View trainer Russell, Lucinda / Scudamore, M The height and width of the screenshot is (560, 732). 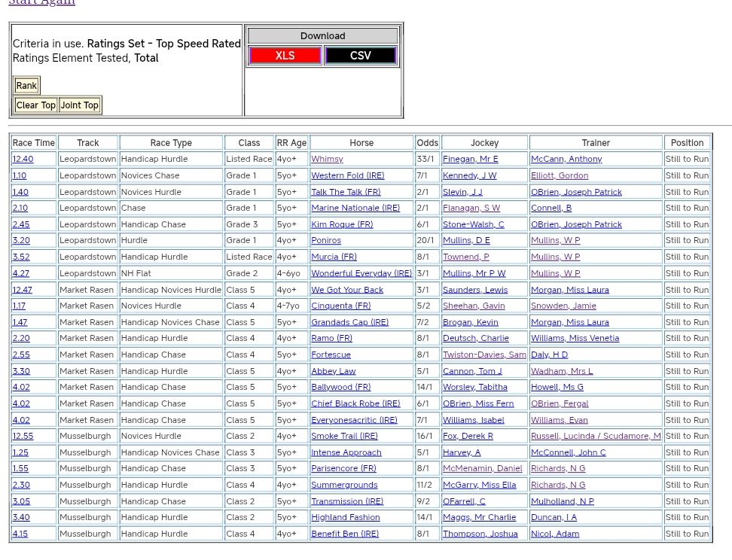(x=595, y=436)
